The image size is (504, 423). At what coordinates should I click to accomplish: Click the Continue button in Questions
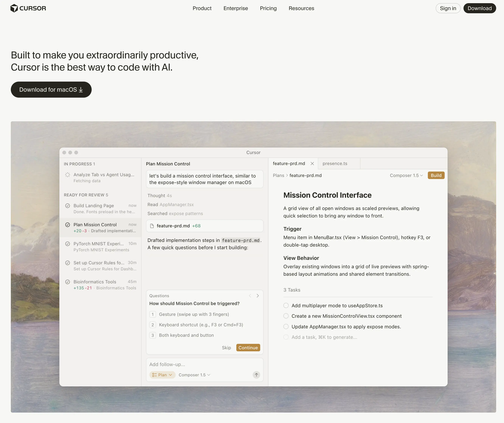point(248,348)
